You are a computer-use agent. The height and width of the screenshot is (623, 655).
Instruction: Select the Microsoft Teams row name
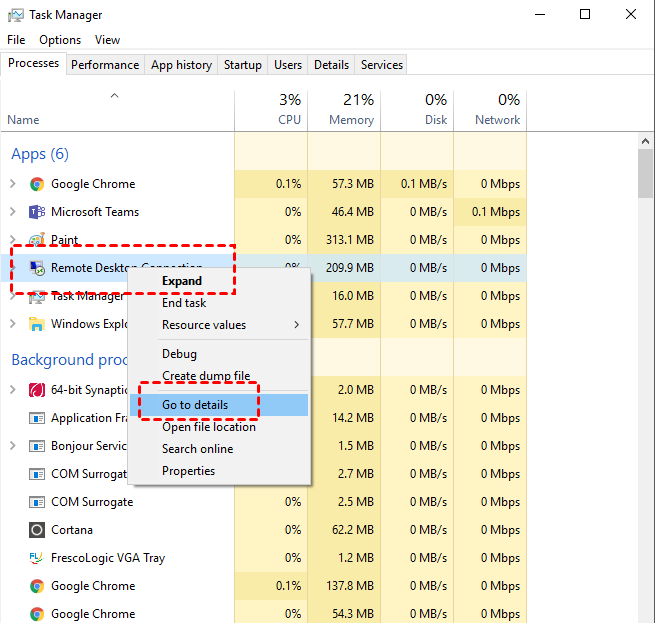[x=95, y=212]
